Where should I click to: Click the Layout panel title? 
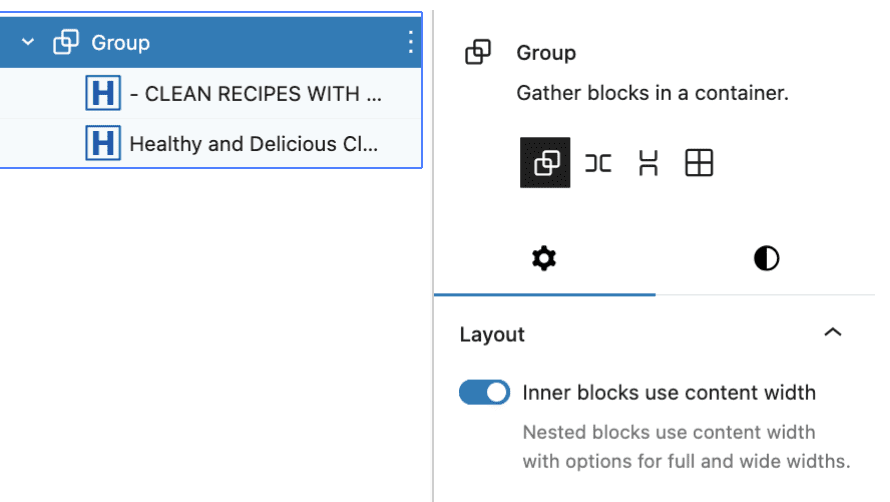point(492,334)
